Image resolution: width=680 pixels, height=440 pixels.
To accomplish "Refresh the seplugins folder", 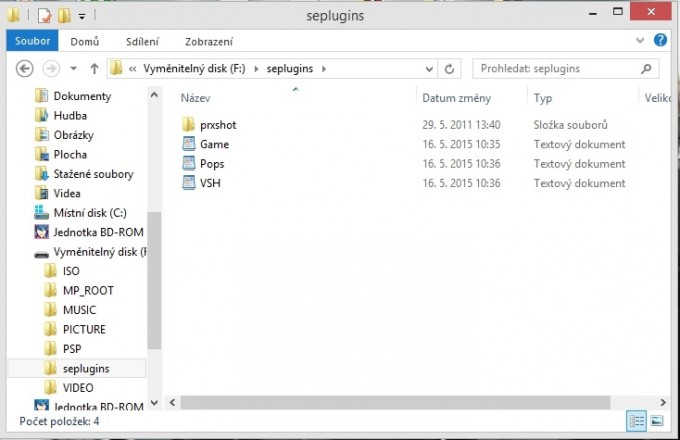I will [x=449, y=69].
